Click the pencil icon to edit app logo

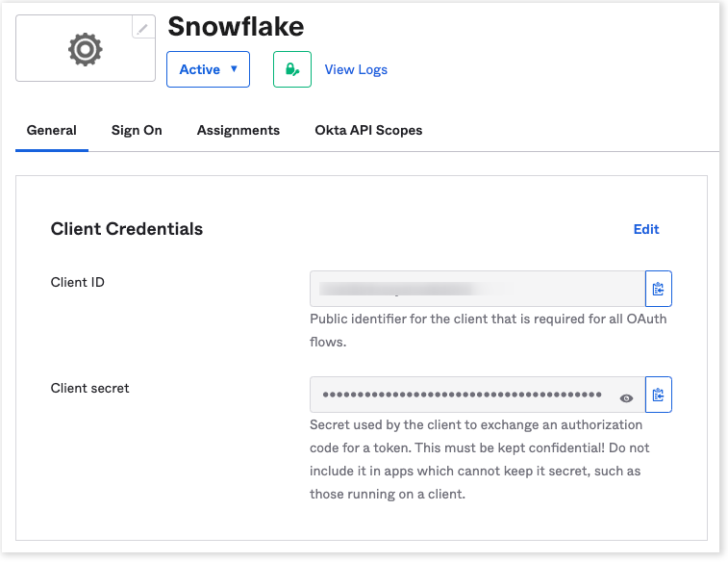(x=142, y=28)
